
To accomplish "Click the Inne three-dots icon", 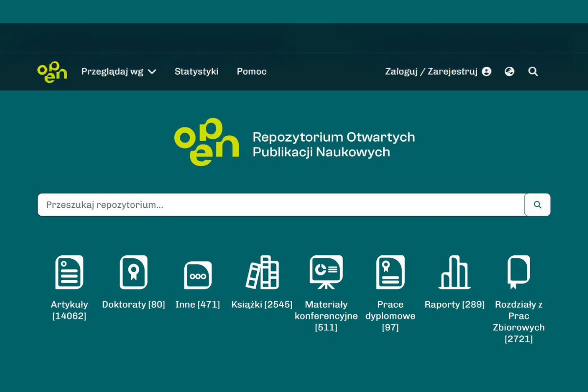I will pos(197,275).
